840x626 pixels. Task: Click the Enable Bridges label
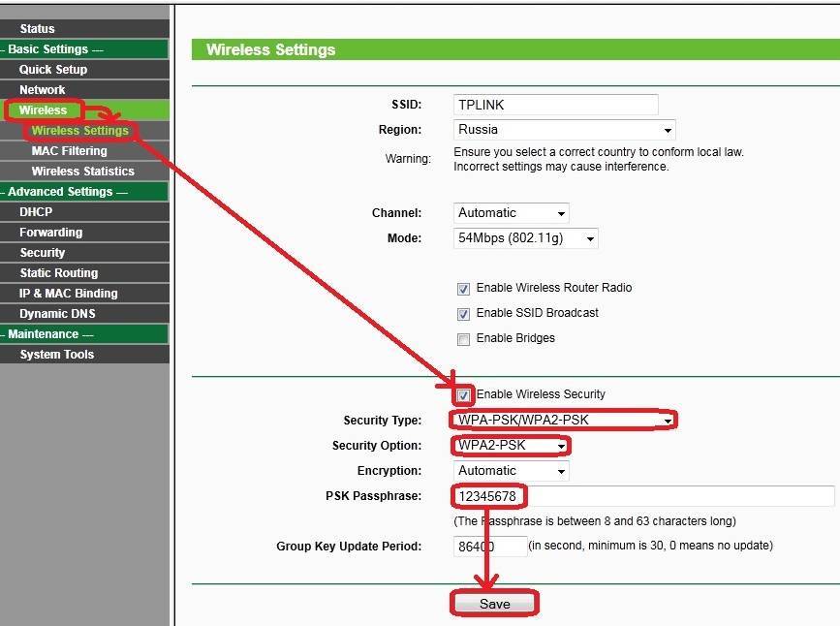click(x=515, y=338)
